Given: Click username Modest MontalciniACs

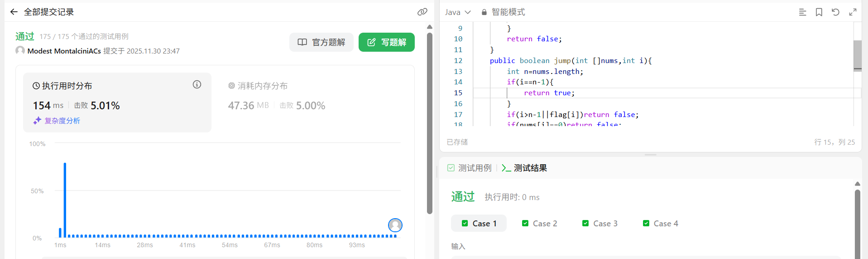Looking at the screenshot, I should click(64, 51).
